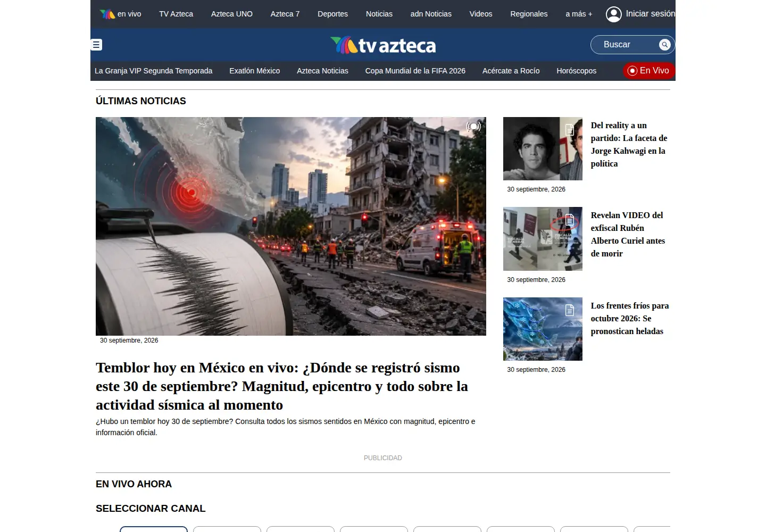This screenshot has width=766, height=532.
Task: Open La Granja VIP Segunda Temporada
Action: click(153, 71)
